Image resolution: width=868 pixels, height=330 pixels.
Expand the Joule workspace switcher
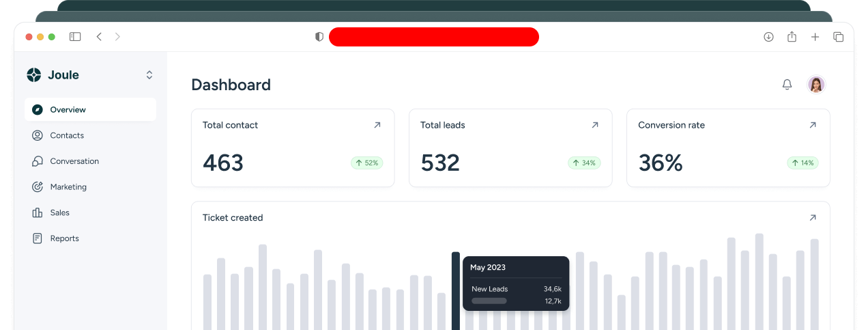[149, 75]
